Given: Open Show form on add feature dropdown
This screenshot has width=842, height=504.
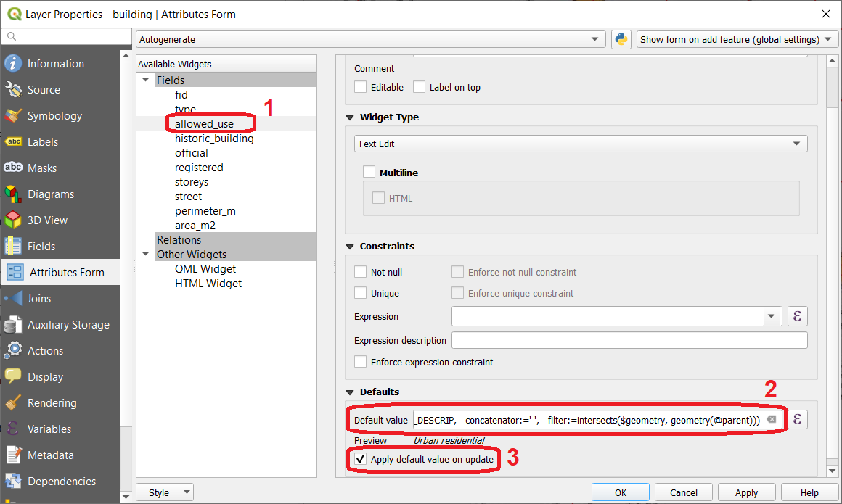Looking at the screenshot, I should coord(737,39).
